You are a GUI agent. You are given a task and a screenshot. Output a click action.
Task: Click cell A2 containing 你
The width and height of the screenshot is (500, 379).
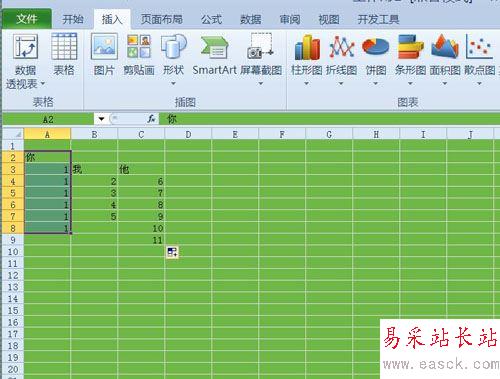pyautogui.click(x=47, y=157)
